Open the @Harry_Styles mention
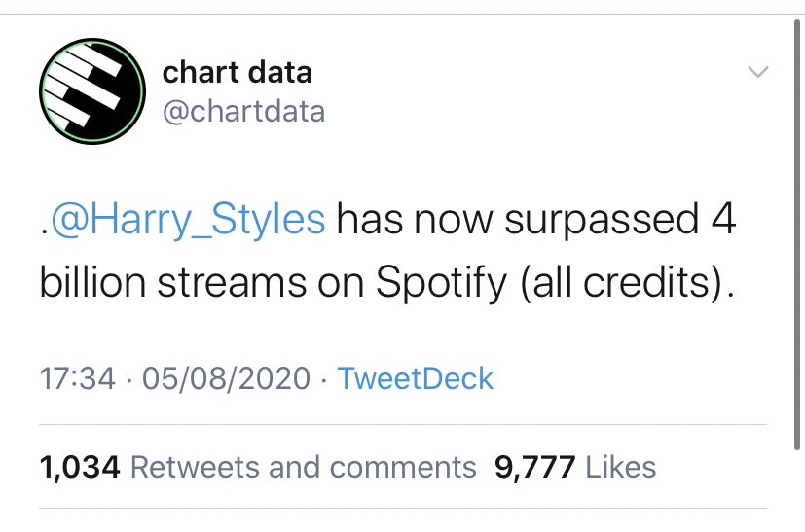This screenshot has height=532, width=805. [x=188, y=219]
